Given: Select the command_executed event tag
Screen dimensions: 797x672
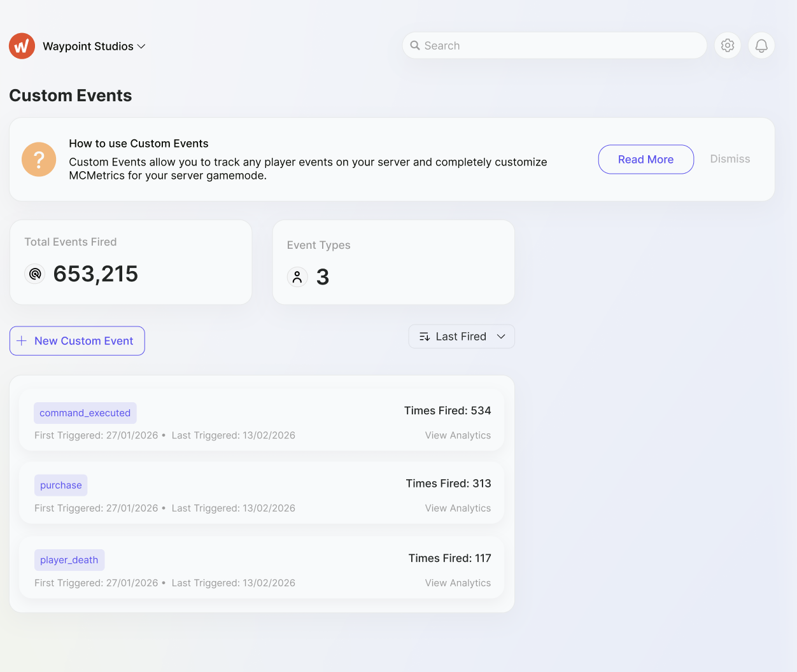Looking at the screenshot, I should [x=85, y=413].
